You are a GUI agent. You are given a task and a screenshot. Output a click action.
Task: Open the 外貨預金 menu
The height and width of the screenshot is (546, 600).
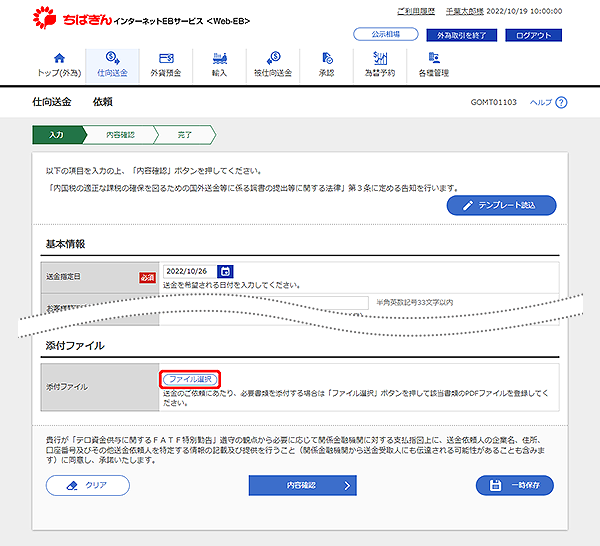pos(166,65)
